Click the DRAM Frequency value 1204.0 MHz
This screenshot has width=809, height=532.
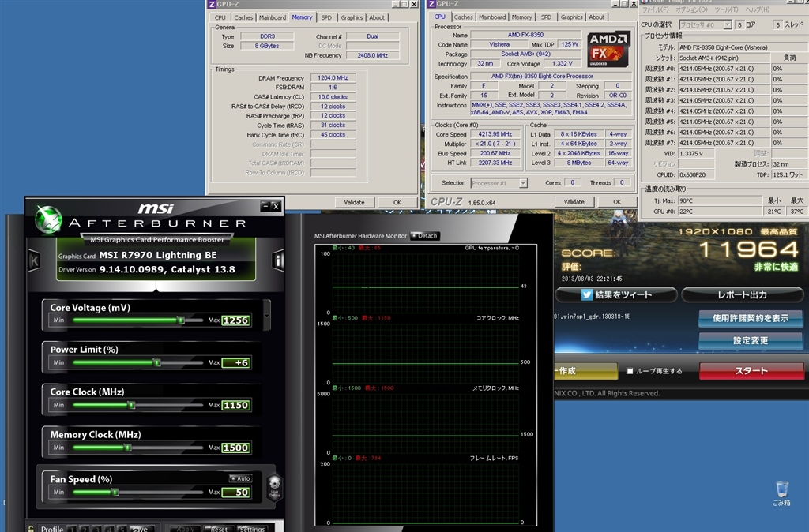(333, 78)
